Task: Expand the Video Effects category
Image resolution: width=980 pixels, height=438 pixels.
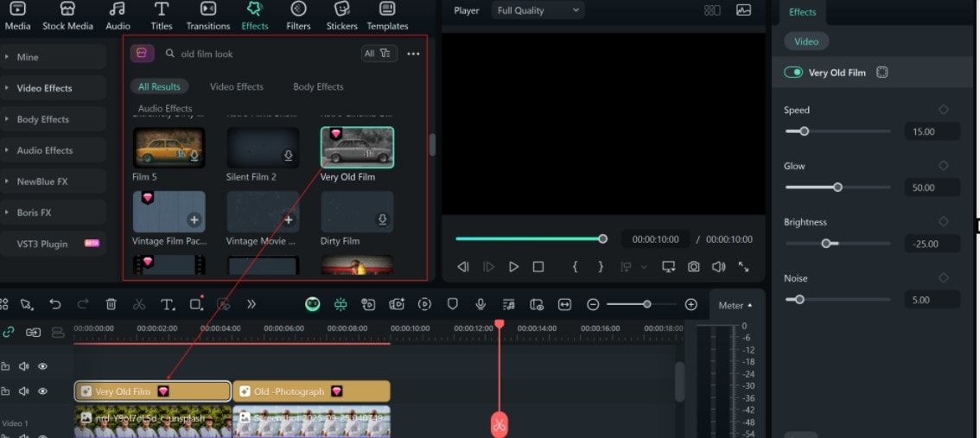Action: pyautogui.click(x=53, y=88)
